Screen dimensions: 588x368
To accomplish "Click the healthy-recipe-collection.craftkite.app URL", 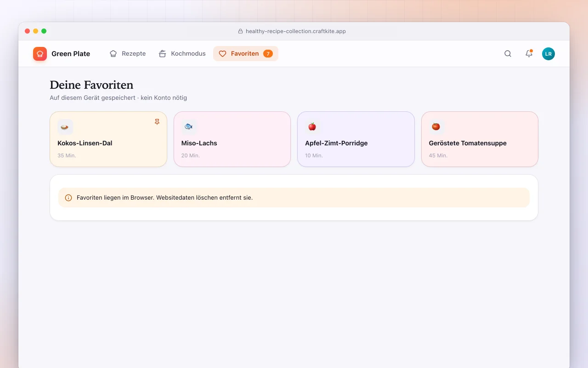I will point(296,31).
